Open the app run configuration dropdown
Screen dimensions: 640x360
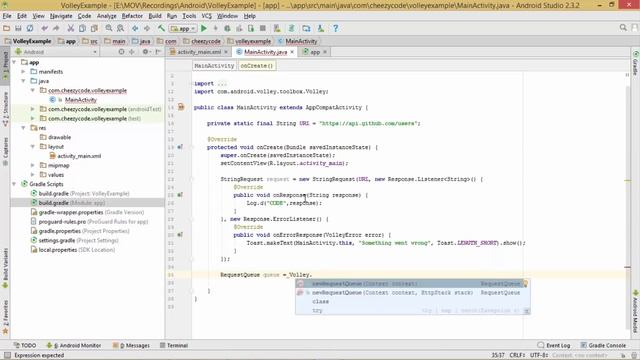(183, 29)
